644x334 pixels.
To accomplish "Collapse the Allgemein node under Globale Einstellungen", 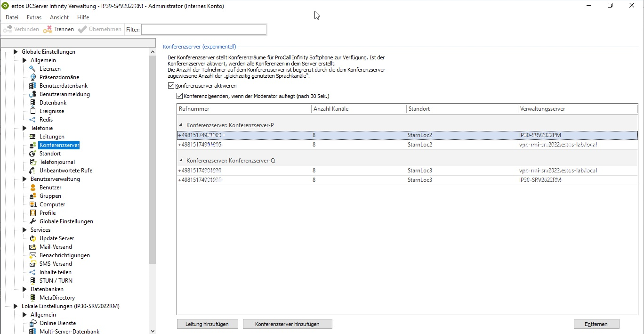I will pos(24,60).
